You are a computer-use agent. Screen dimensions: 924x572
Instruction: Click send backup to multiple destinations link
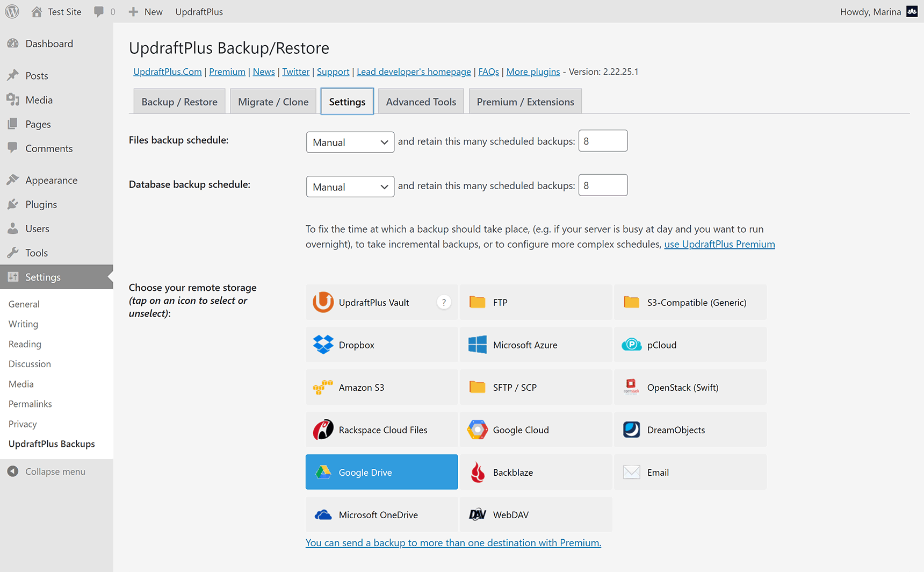point(453,542)
